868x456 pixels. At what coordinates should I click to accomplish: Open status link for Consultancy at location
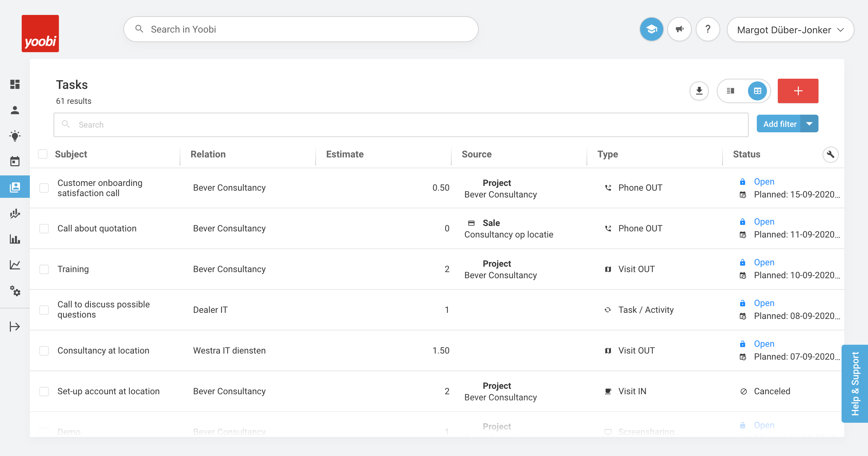[x=764, y=344]
